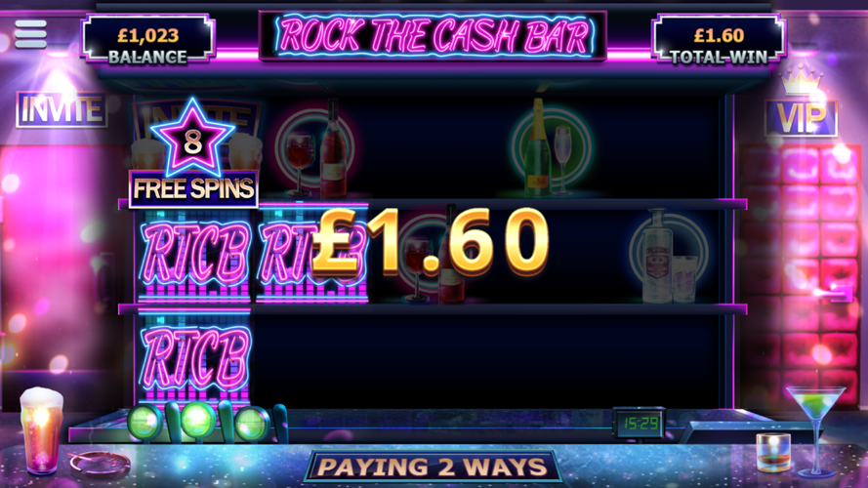Click the bottom-row RTCB neon symbol
The width and height of the screenshot is (868, 488).
(x=193, y=359)
